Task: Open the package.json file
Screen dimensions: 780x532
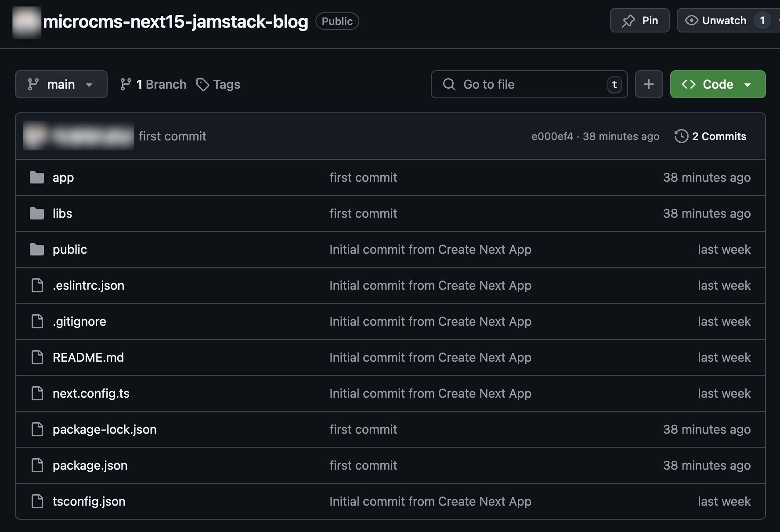Action: [x=90, y=466]
